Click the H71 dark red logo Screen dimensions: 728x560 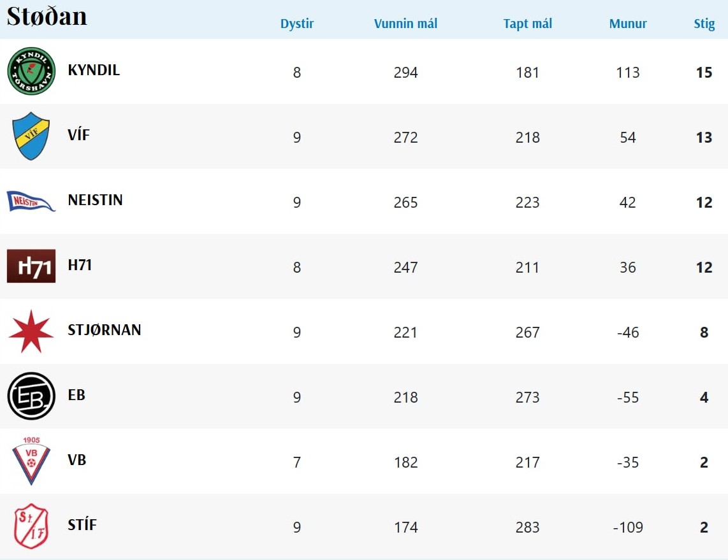(31, 266)
